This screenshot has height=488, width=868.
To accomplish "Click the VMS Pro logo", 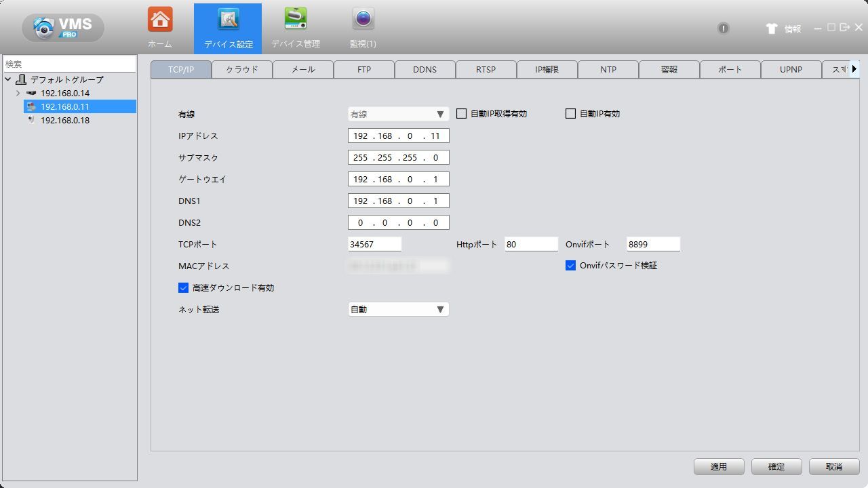I will [x=63, y=28].
